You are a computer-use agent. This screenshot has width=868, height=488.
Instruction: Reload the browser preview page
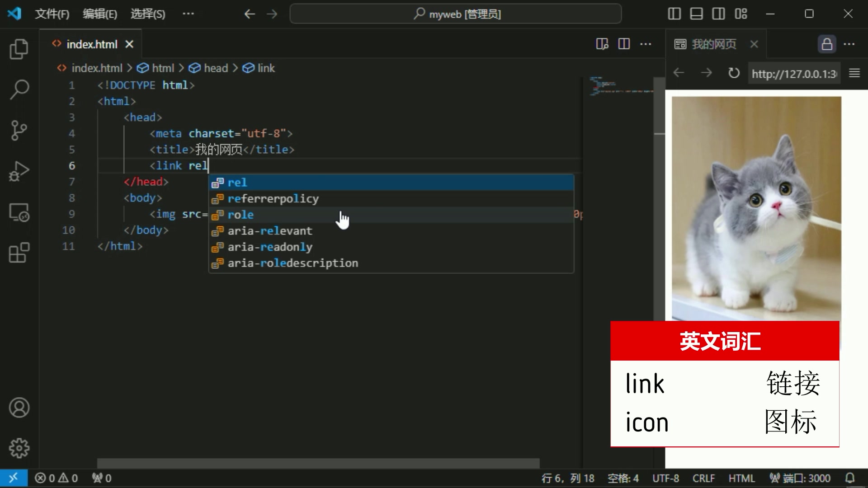coord(734,73)
